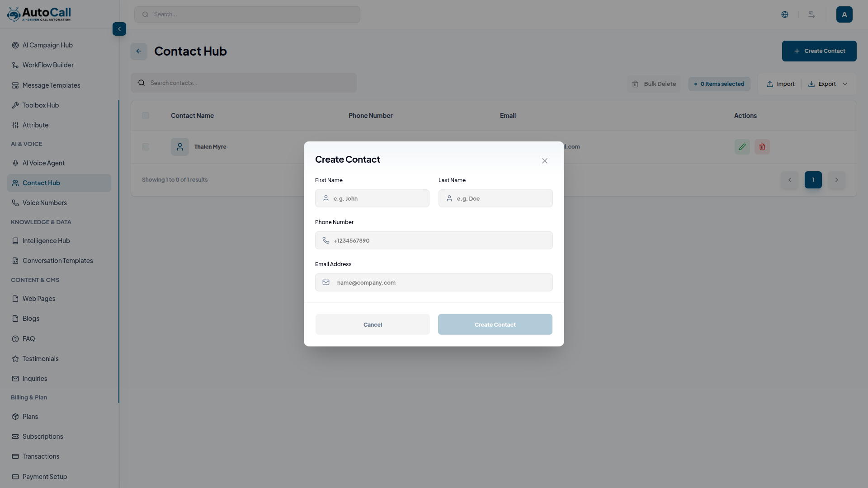The width and height of the screenshot is (868, 488).
Task: Close the Create Contact dialog
Action: click(x=545, y=161)
